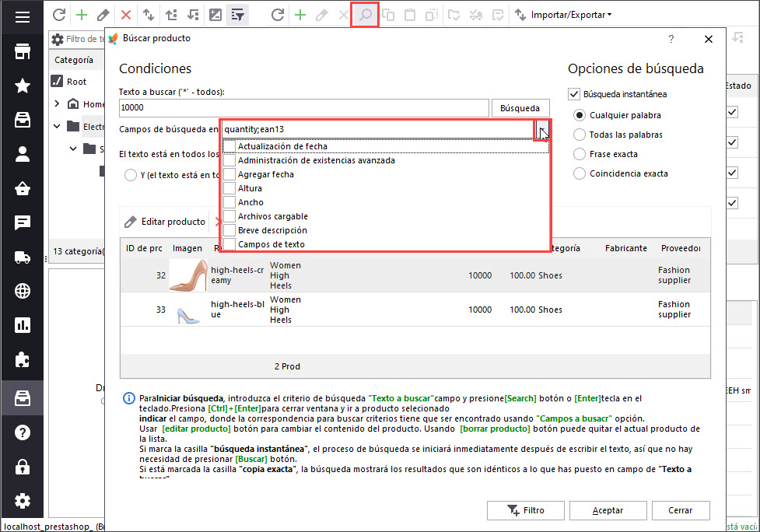Sort by Fabricante column header

pos(625,248)
